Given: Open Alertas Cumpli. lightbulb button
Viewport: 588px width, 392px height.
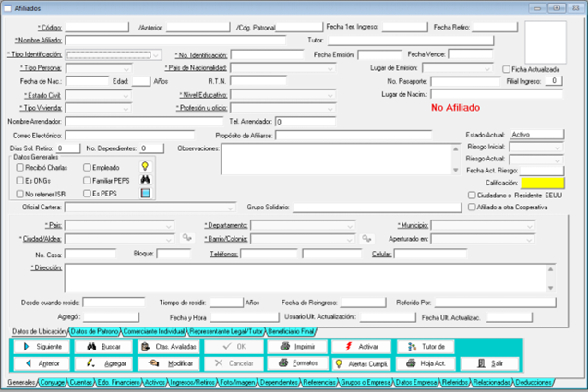Looking at the screenshot, I should [359, 363].
